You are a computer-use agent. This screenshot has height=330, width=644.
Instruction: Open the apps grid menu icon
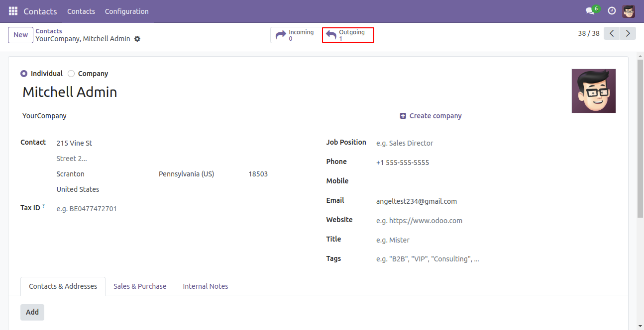coord(13,11)
